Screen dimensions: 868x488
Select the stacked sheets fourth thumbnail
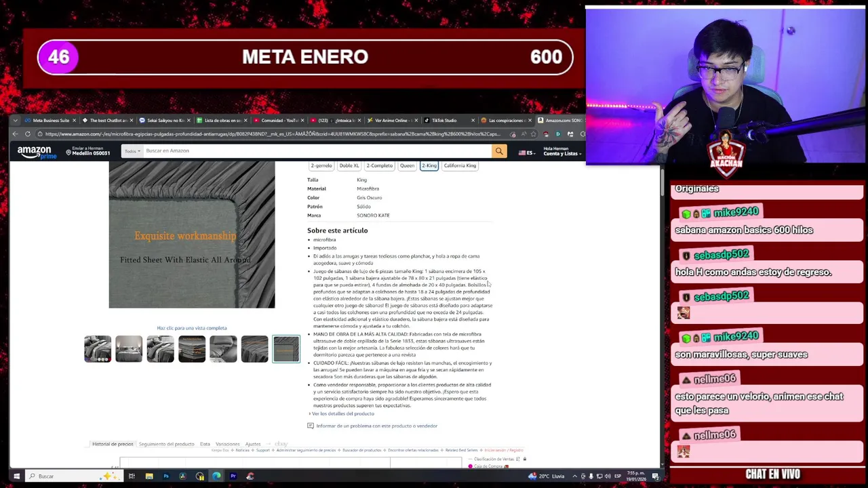[192, 349]
